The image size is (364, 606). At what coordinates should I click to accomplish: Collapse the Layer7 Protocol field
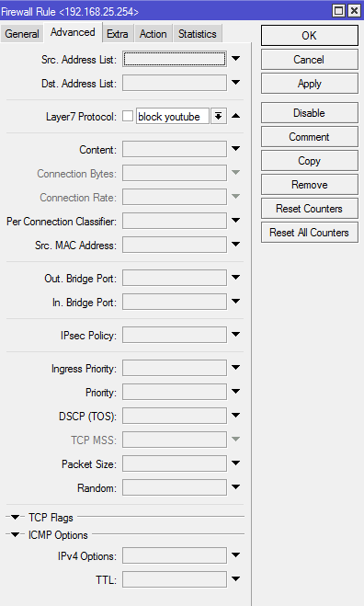tap(235, 116)
